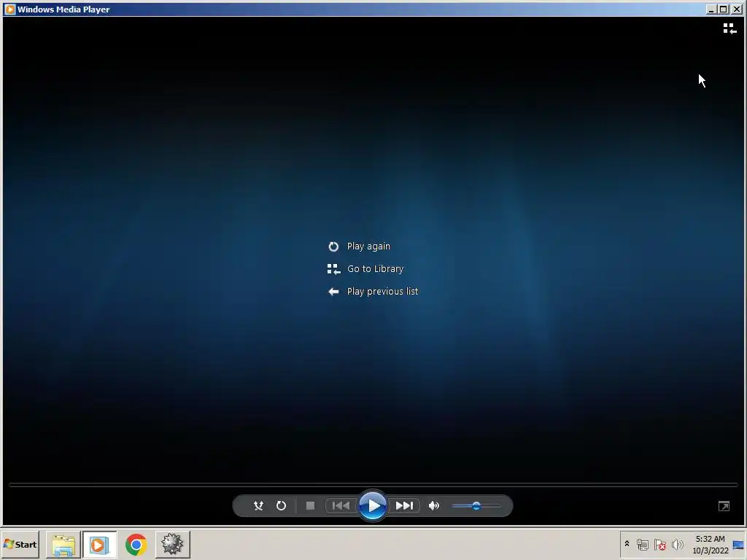
Task: Click the Previous track button
Action: pyautogui.click(x=341, y=506)
